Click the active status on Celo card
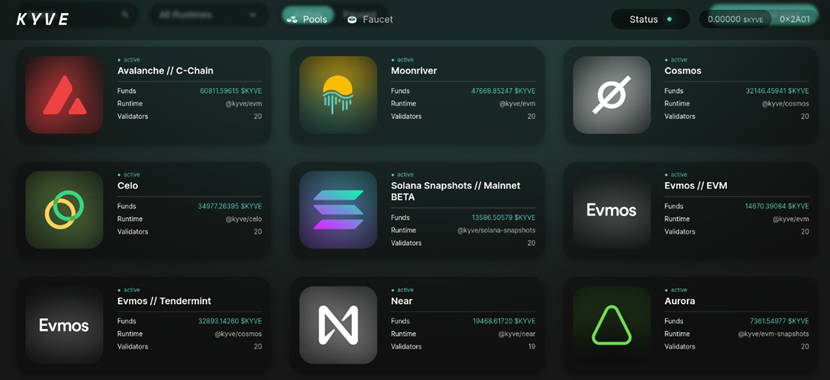This screenshot has width=830, height=380. [129, 175]
